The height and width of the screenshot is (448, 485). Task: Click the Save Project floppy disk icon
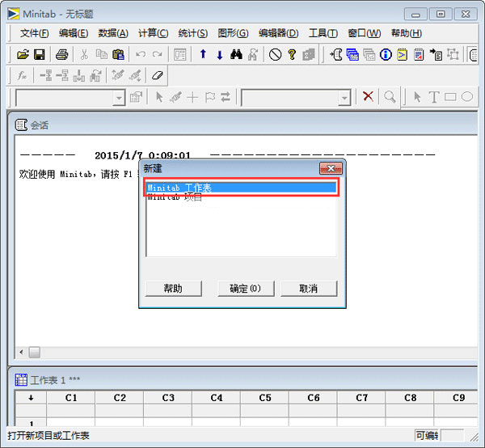40,55
